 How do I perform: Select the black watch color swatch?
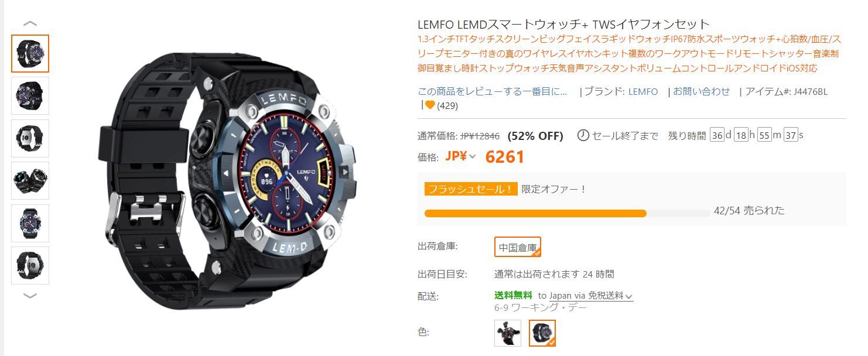(x=542, y=333)
